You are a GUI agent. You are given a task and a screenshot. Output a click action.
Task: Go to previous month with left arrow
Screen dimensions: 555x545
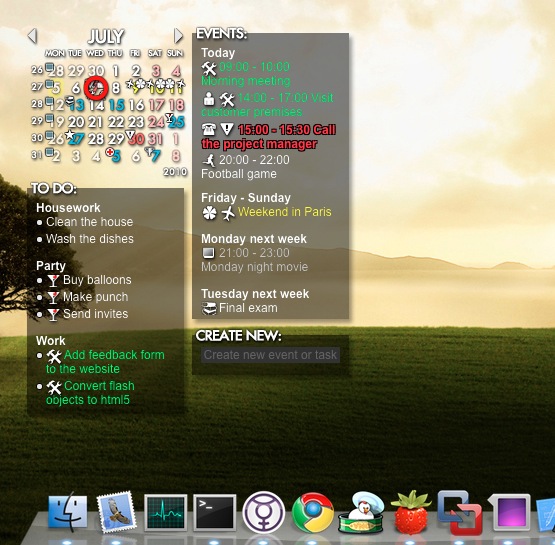point(32,36)
